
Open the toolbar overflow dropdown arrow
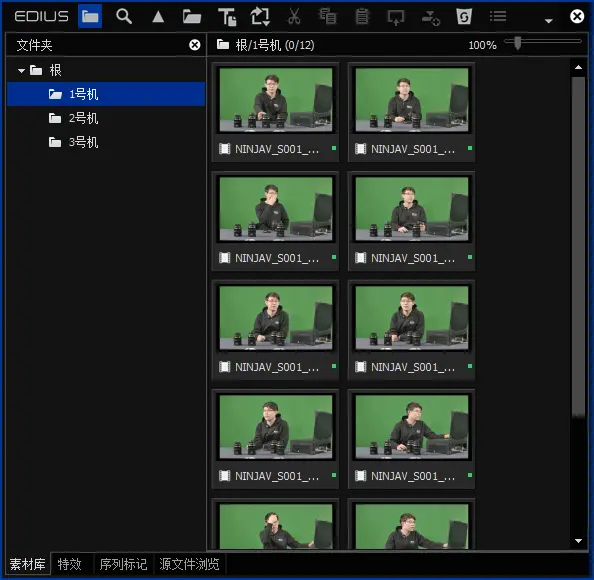tap(549, 21)
